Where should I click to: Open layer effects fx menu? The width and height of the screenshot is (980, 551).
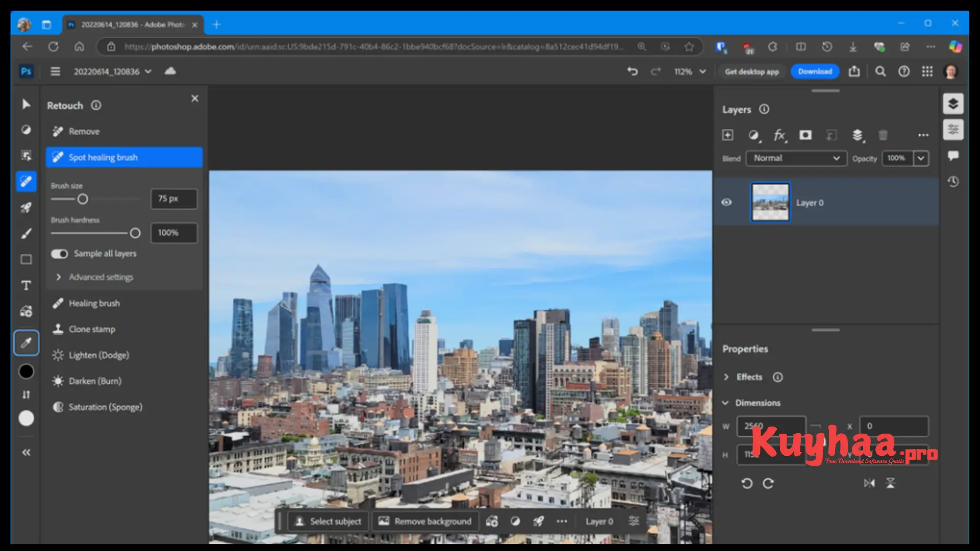pyautogui.click(x=779, y=135)
